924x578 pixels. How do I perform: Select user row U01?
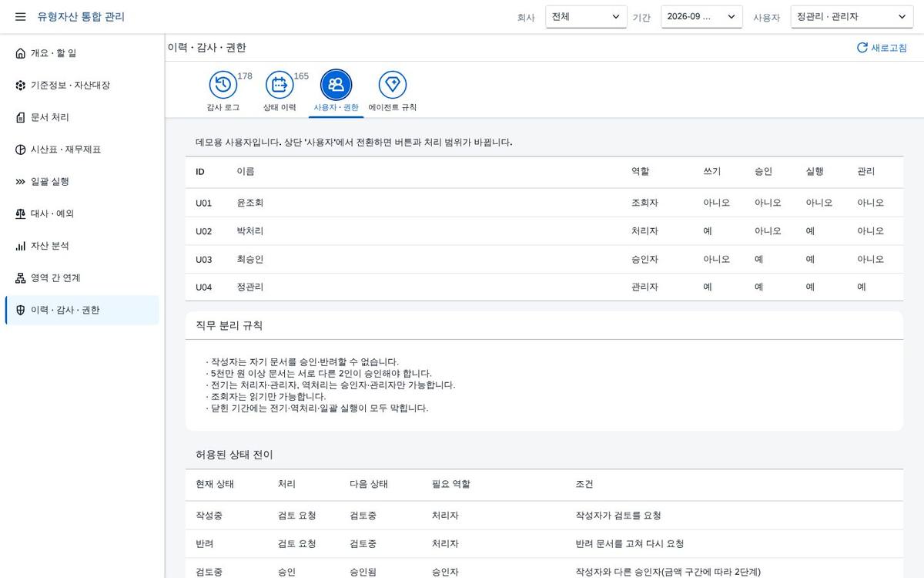click(x=544, y=203)
